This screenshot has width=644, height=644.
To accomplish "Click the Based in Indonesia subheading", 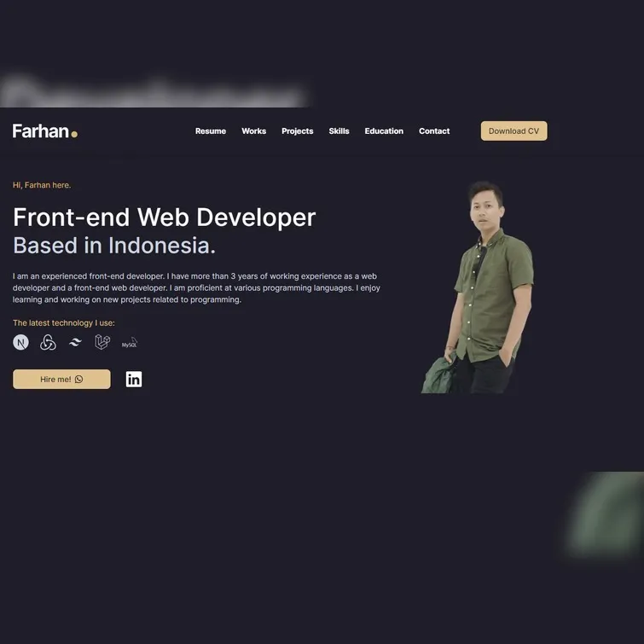I will click(x=114, y=246).
